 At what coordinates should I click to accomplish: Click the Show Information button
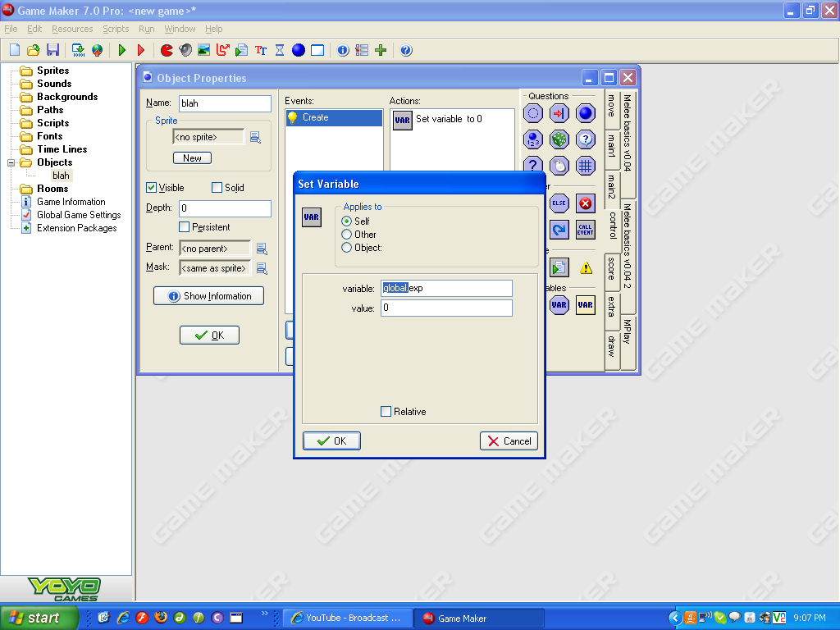coord(209,295)
